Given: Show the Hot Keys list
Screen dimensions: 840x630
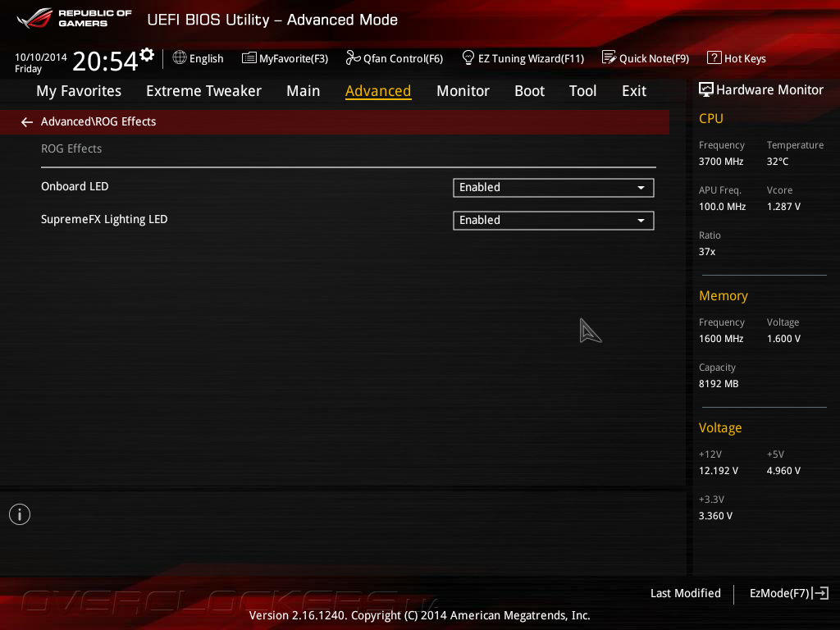Looking at the screenshot, I should tap(737, 58).
